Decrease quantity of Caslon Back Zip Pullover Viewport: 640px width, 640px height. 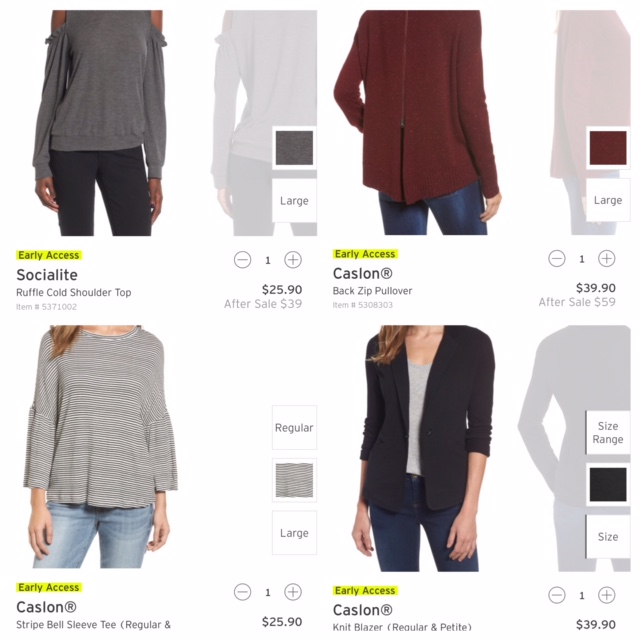pyautogui.click(x=557, y=259)
